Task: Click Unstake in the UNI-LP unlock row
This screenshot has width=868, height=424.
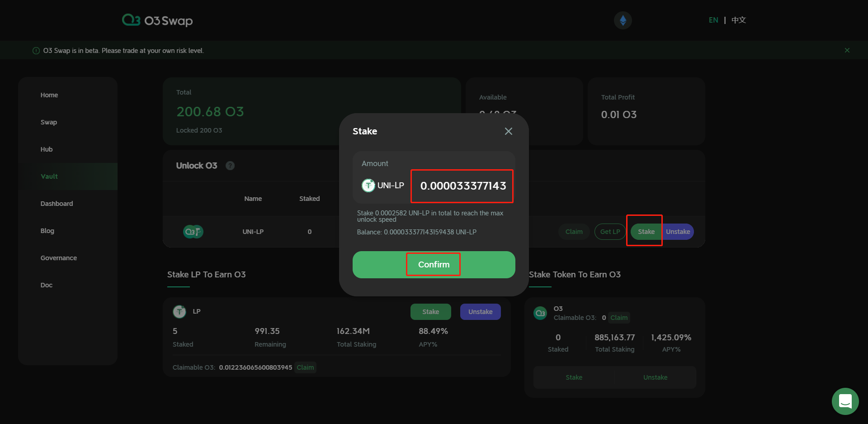Action: coord(678,232)
